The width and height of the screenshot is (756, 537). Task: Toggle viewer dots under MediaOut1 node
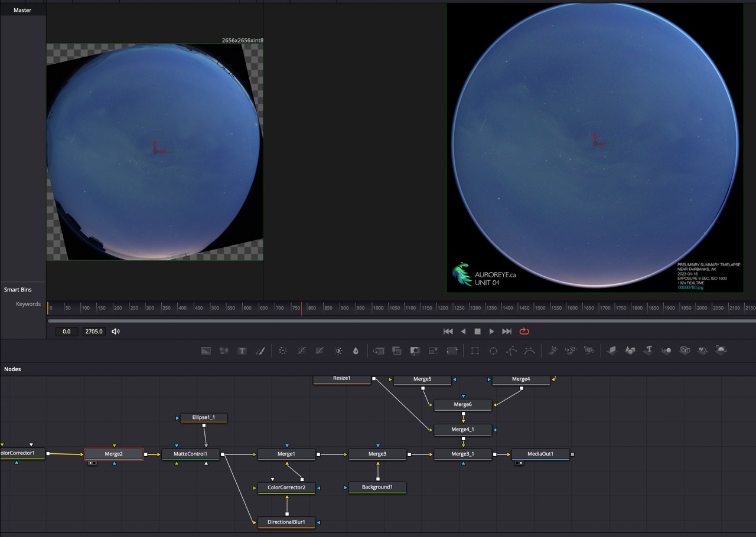519,463
